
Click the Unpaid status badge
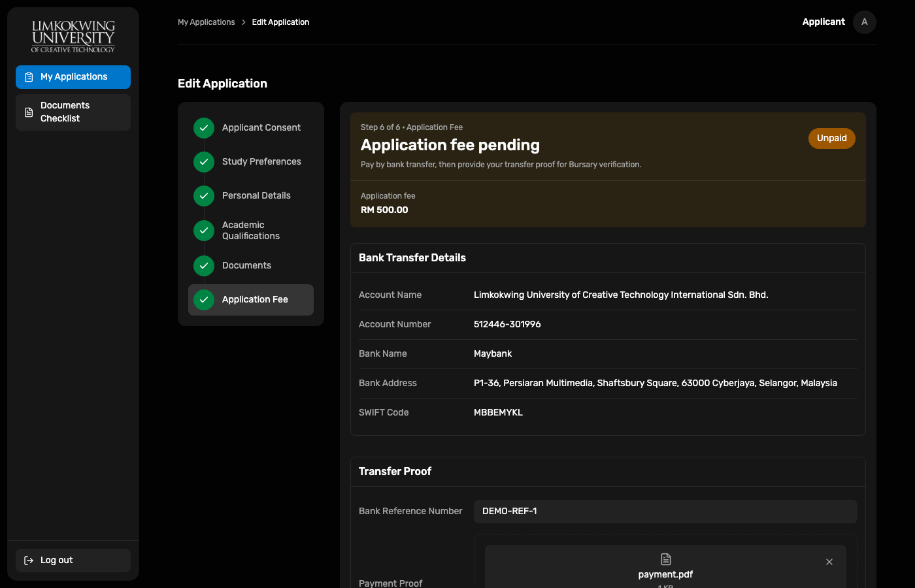(x=832, y=139)
